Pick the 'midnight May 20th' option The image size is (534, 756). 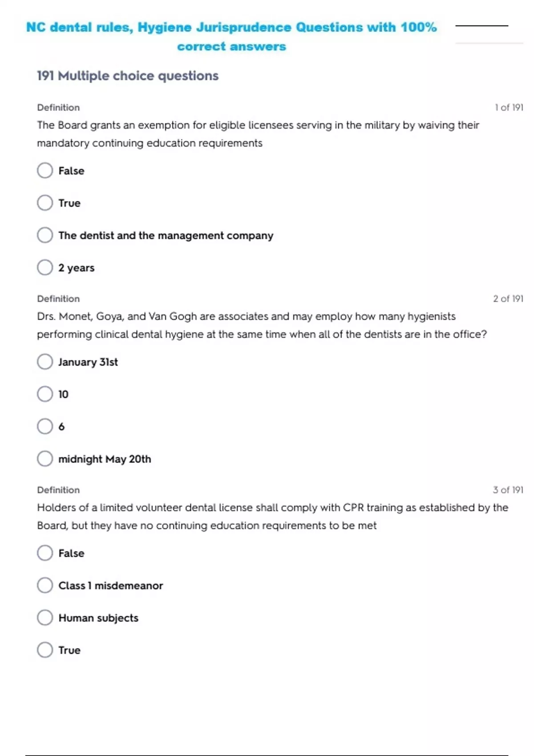[x=45, y=459]
